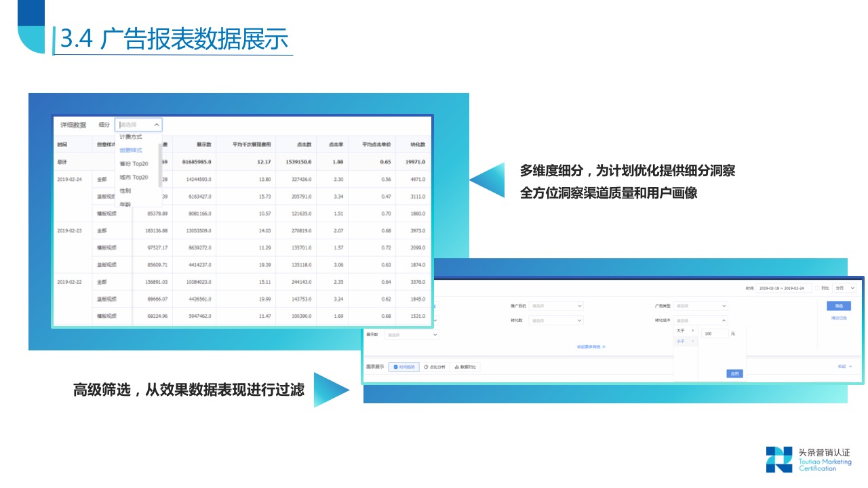Choose 城市 Top20 from the dimension list
The image size is (868, 488).
click(x=133, y=178)
